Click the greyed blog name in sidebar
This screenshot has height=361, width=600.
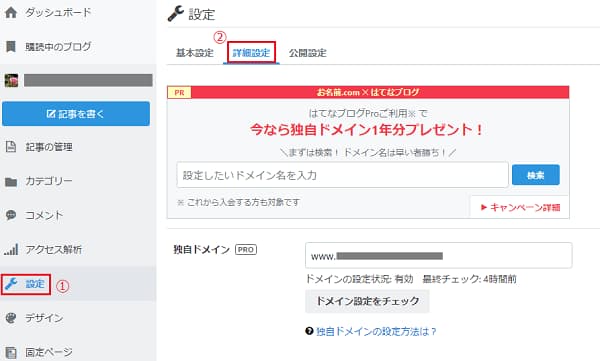click(88, 80)
